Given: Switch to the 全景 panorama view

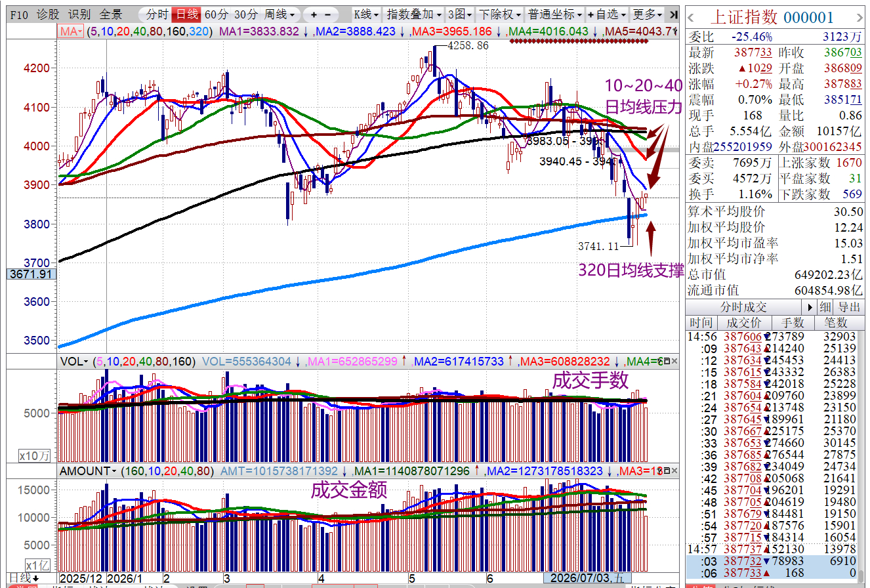Looking at the screenshot, I should [111, 14].
